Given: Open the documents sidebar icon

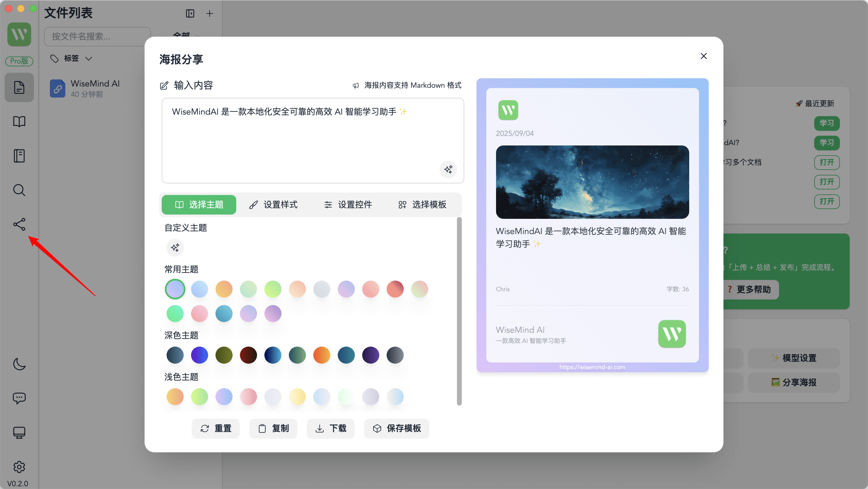Looking at the screenshot, I should [x=19, y=87].
